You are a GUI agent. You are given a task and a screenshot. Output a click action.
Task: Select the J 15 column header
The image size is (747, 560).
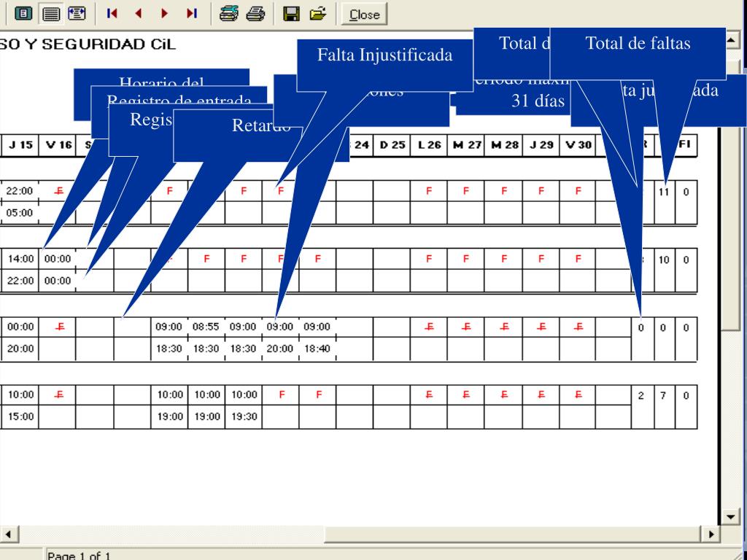(20, 145)
